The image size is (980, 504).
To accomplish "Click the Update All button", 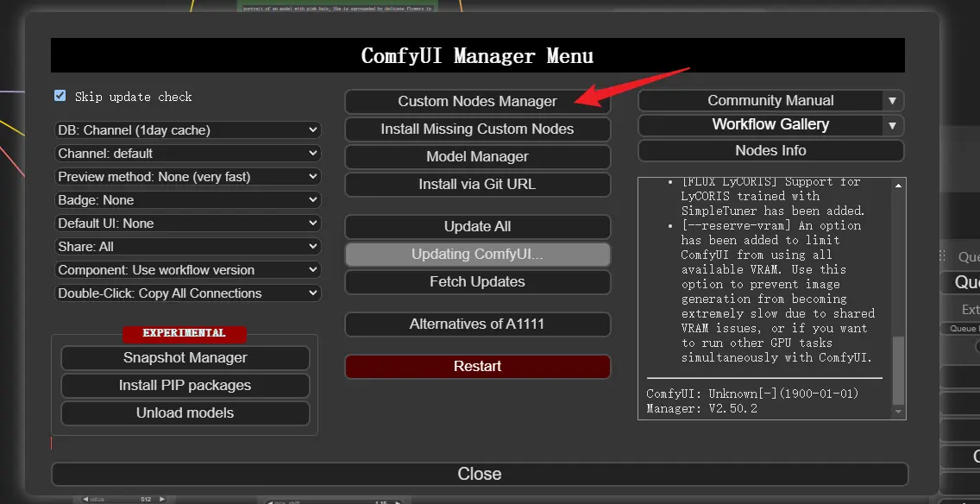I will click(478, 226).
